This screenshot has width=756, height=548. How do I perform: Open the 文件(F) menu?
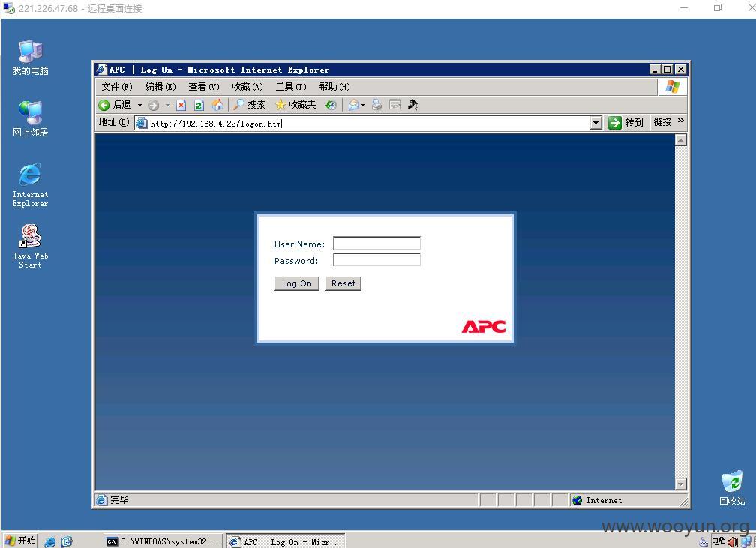[117, 87]
